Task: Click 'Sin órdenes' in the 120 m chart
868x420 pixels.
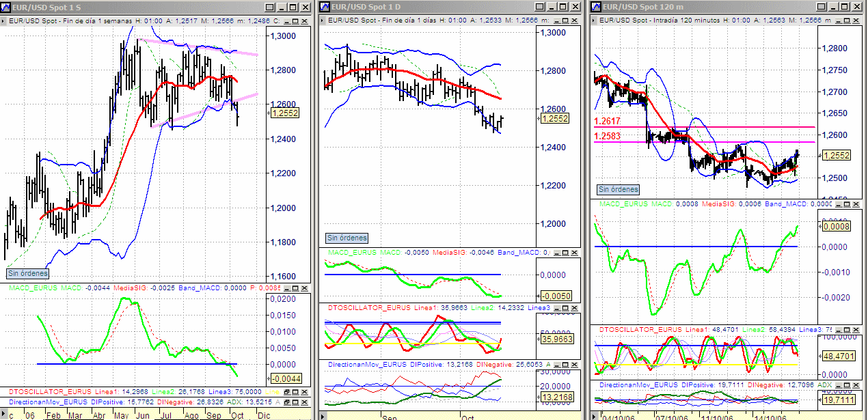Action: tap(619, 189)
